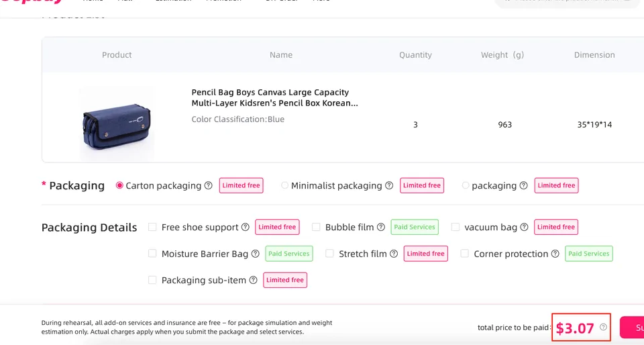Click Limited free badge beside Minimalist packaging

pos(422,186)
